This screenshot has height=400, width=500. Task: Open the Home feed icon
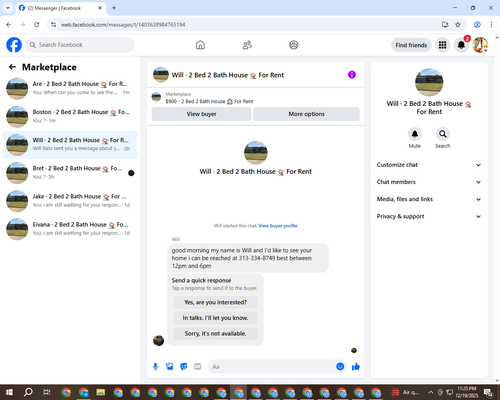[x=200, y=45]
